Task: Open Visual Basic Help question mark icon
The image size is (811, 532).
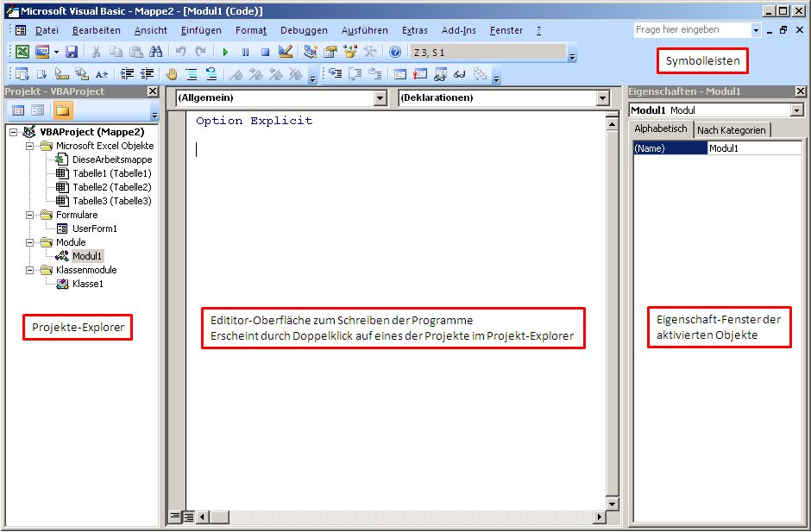Action: 394,52
